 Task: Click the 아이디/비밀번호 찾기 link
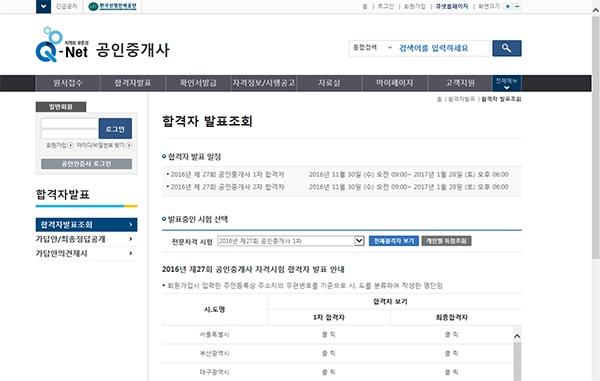(101, 145)
